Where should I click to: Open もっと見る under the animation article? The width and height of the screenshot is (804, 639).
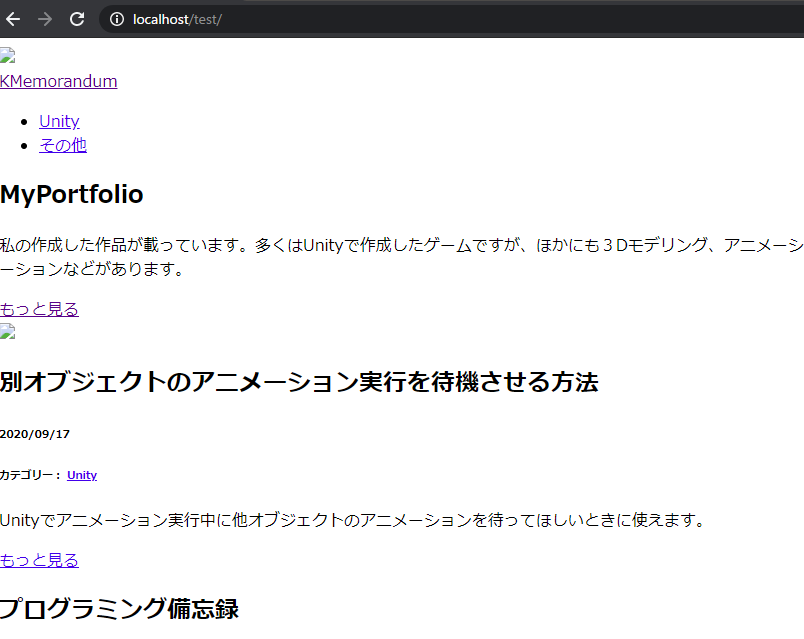pos(39,559)
